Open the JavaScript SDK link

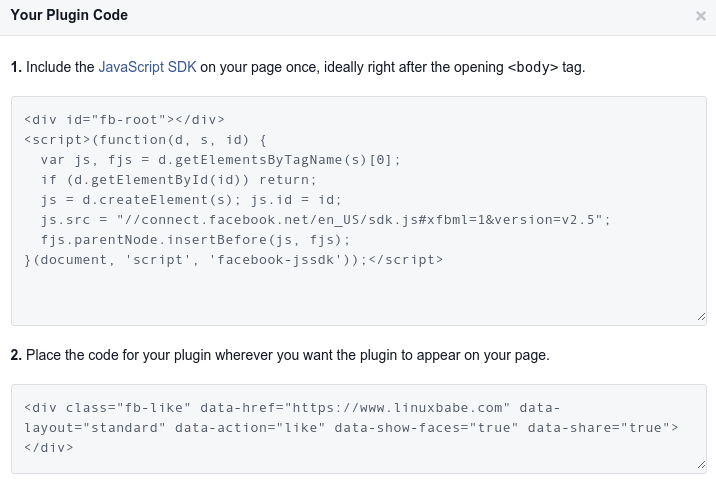coord(147,67)
